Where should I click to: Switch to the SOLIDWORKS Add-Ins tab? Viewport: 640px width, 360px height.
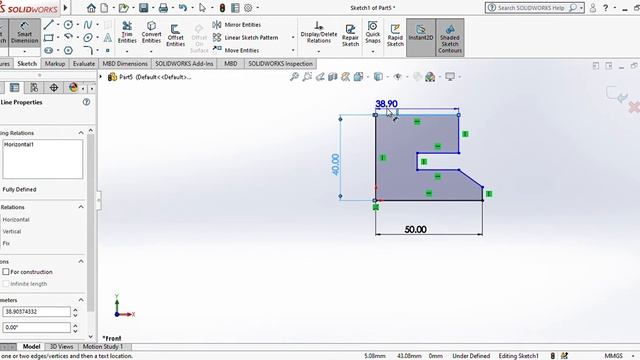184,64
